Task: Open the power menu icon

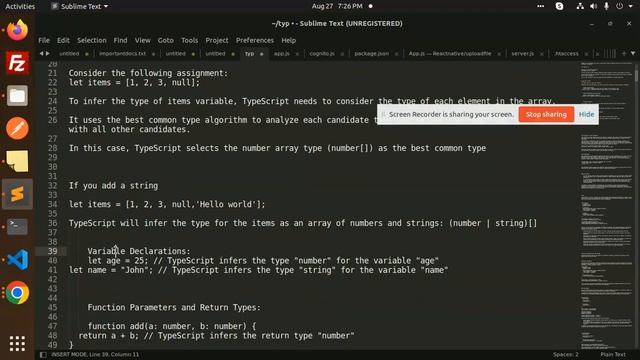Action: (x=620, y=6)
